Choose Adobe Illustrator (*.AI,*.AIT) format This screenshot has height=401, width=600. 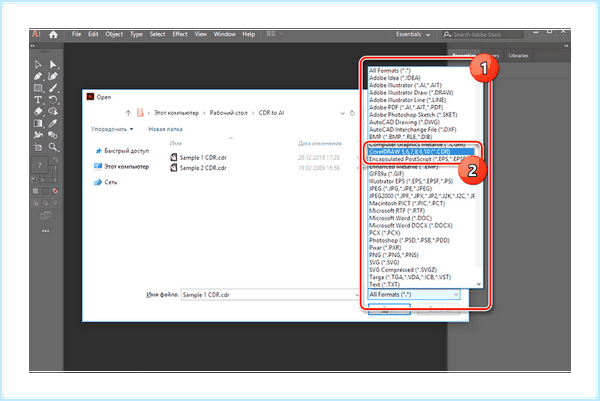(405, 85)
